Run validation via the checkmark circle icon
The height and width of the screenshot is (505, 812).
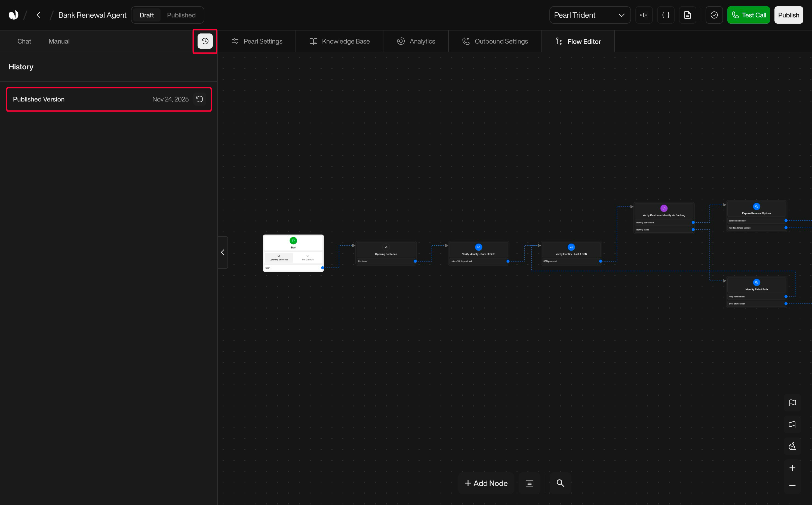click(714, 15)
